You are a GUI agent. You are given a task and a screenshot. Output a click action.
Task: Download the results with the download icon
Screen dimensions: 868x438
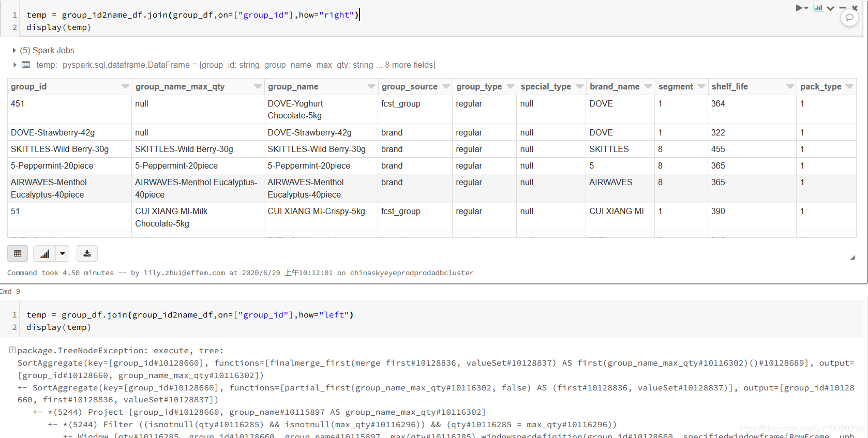(87, 253)
